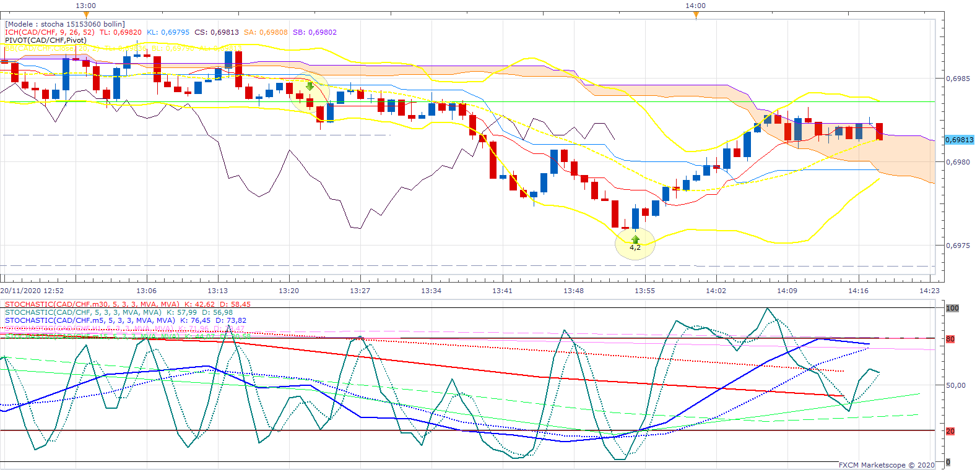Click the "KL: 0,69795" Ichimoku value
Viewport: 980px width, 470px height.
coord(168,32)
